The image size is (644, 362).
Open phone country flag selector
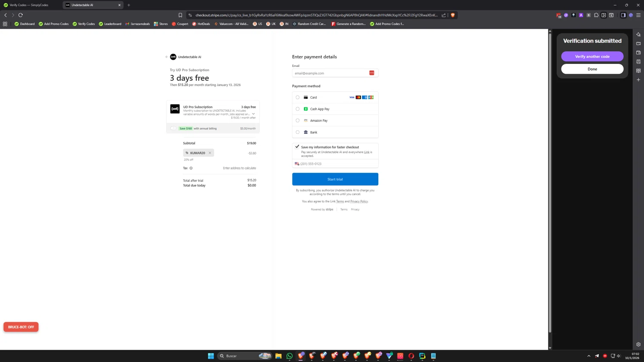pos(297,163)
